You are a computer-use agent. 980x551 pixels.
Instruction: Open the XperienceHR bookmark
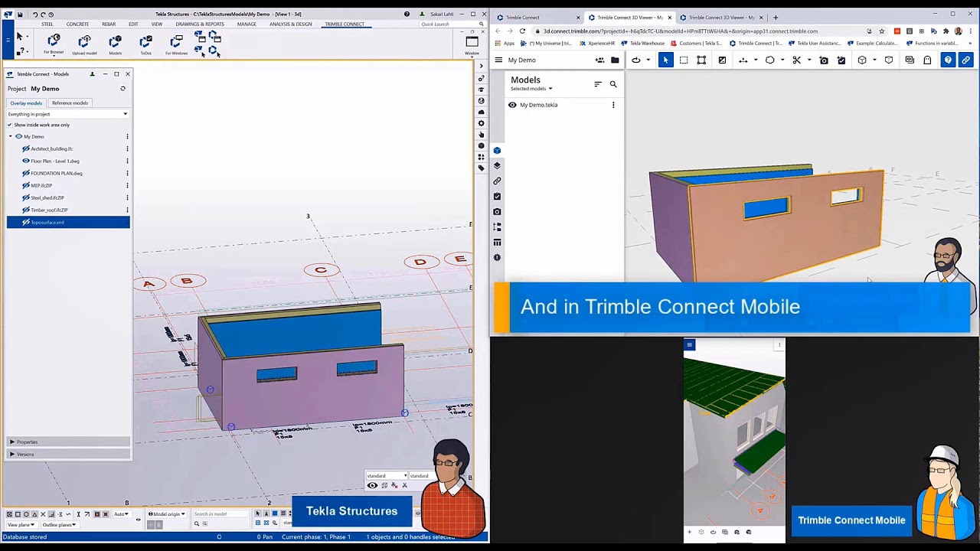pyautogui.click(x=597, y=44)
